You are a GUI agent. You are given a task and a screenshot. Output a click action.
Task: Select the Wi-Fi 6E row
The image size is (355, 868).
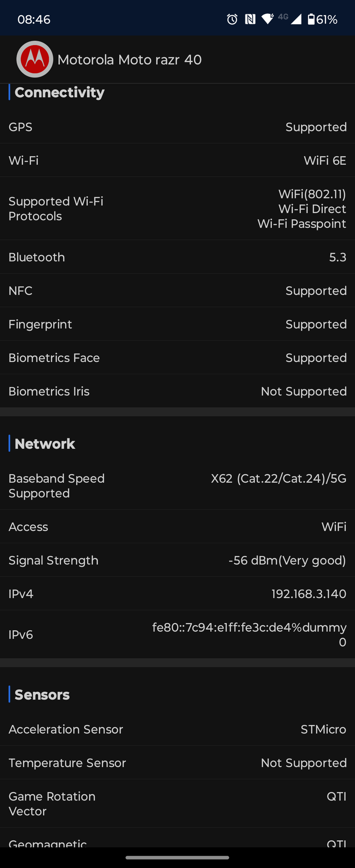(x=177, y=160)
